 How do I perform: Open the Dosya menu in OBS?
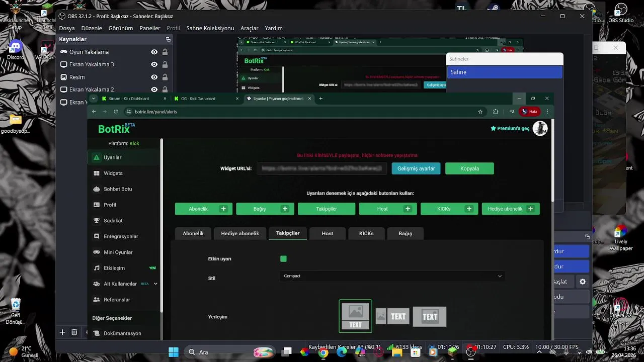[x=67, y=28]
